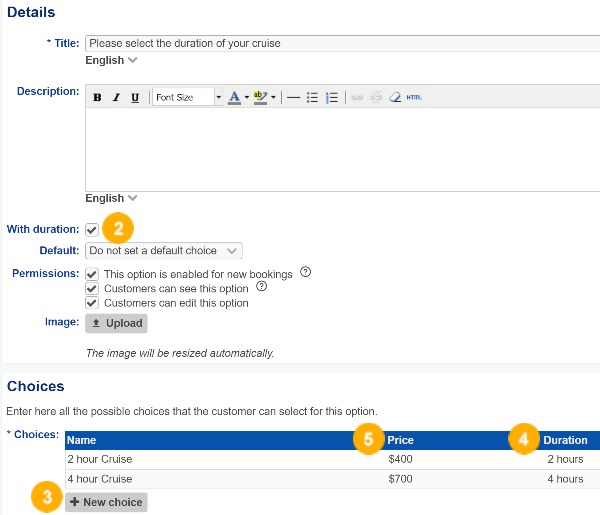Click the text color 'A' icon
600x515 pixels.
234,98
